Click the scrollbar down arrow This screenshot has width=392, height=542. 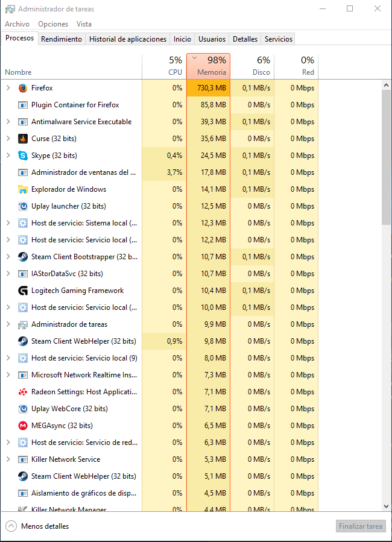tap(386, 506)
